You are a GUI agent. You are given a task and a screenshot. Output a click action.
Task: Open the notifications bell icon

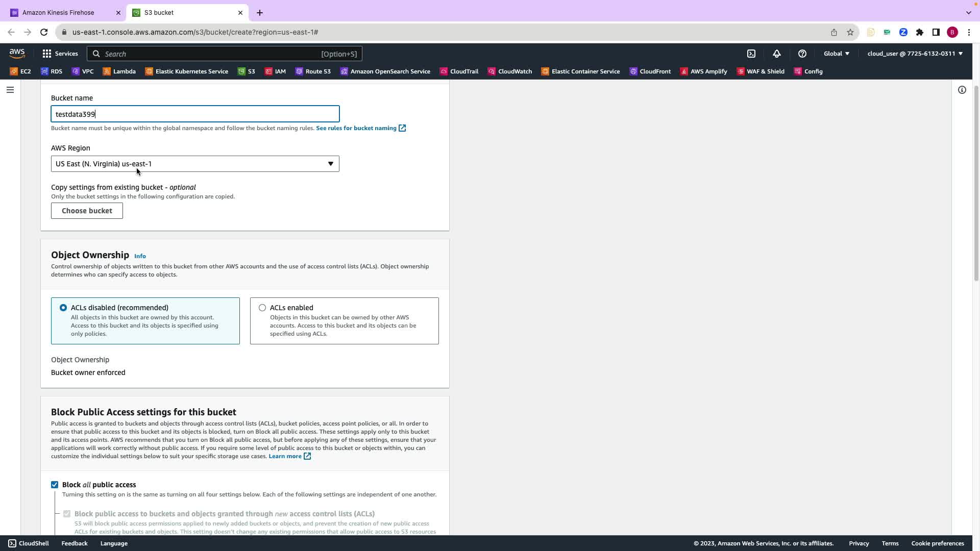click(776, 54)
